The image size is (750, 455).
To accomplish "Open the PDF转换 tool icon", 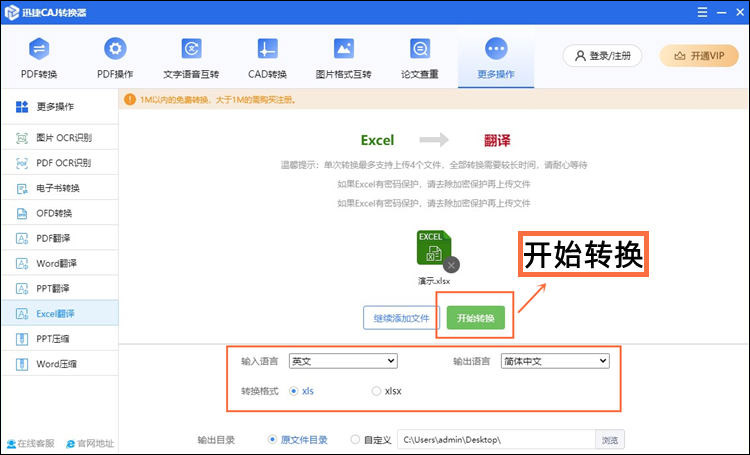I will [39, 49].
